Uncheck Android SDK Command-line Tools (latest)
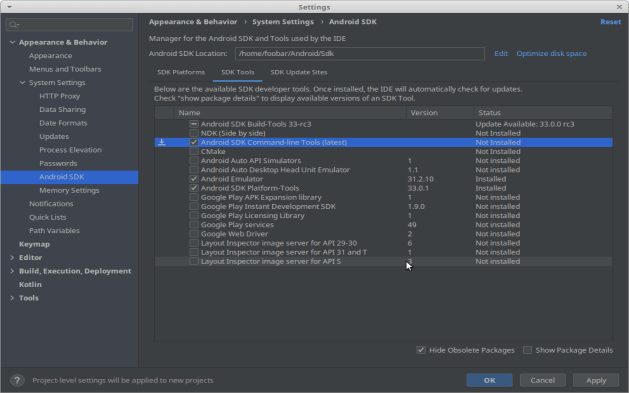The image size is (629, 393). point(194,142)
